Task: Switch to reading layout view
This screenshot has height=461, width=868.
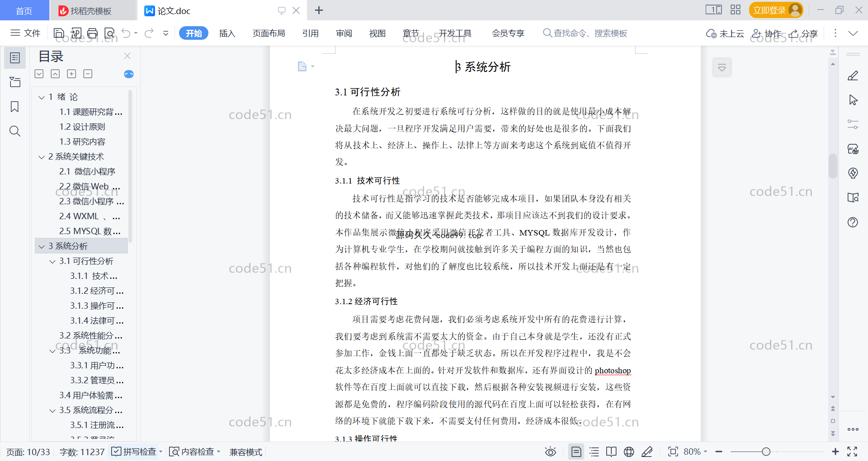Action: tap(611, 452)
